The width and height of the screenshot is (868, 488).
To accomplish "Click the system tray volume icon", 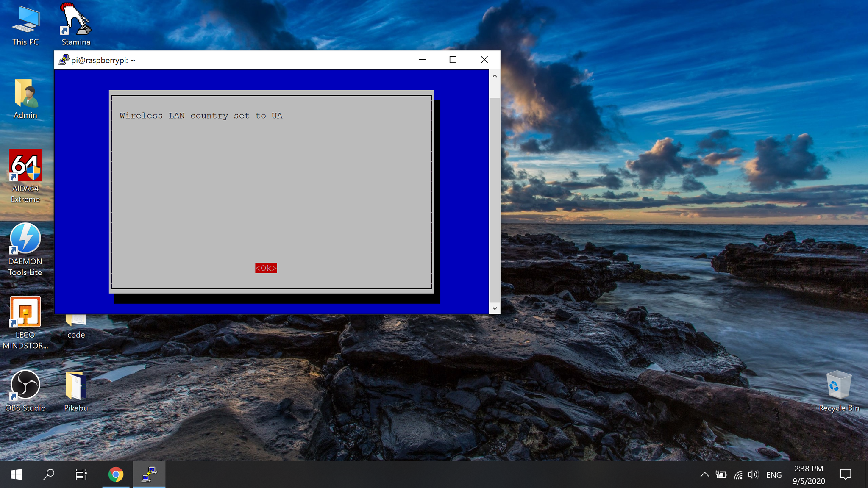I will point(753,475).
